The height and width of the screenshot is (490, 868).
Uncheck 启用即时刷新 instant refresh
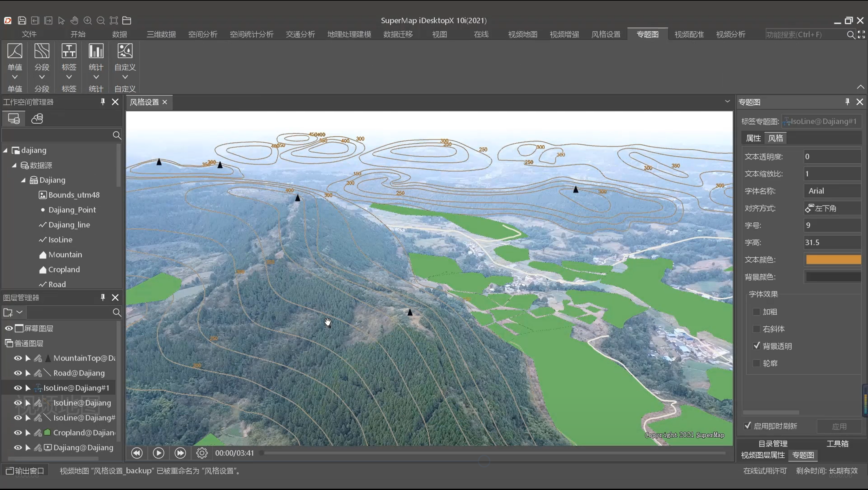coord(748,426)
